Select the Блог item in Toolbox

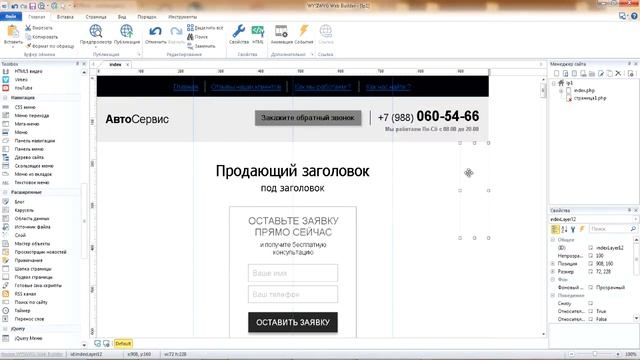(x=19, y=202)
